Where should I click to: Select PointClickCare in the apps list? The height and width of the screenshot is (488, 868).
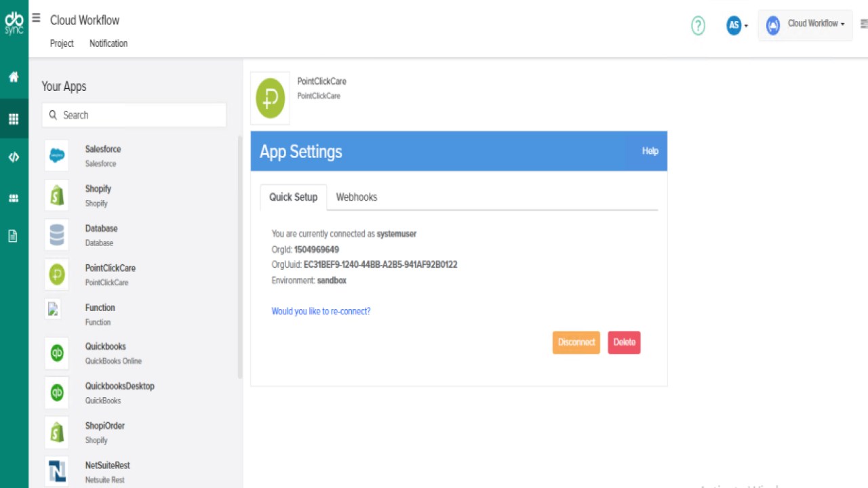(111, 268)
